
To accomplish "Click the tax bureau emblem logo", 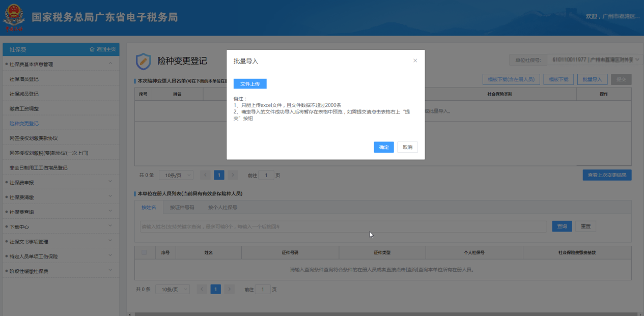I will [14, 18].
